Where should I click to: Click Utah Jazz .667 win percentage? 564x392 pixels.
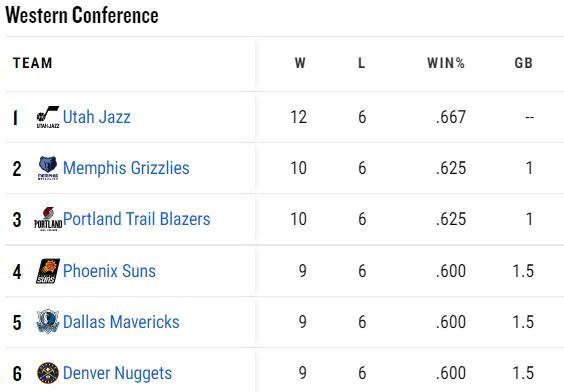point(451,117)
